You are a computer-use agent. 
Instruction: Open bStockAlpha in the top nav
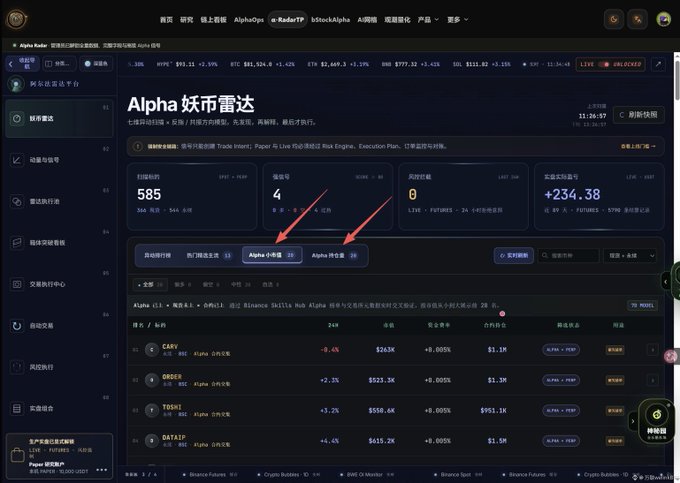click(330, 20)
